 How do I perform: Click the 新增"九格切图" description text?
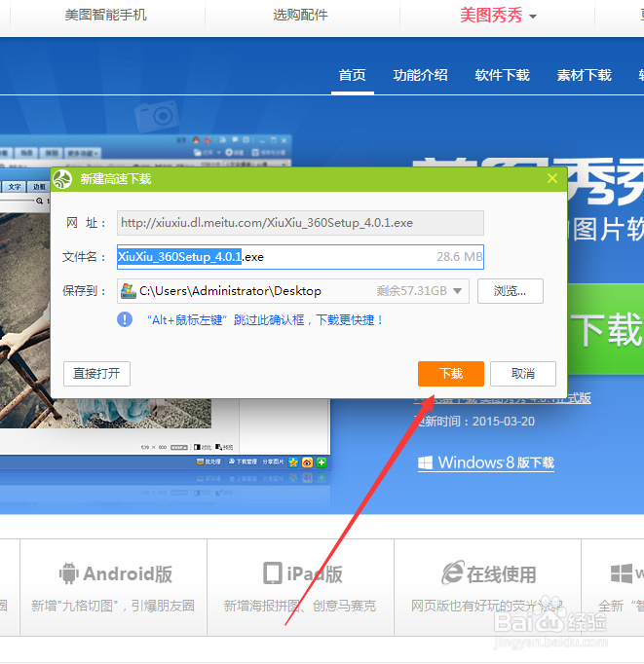[113, 606]
